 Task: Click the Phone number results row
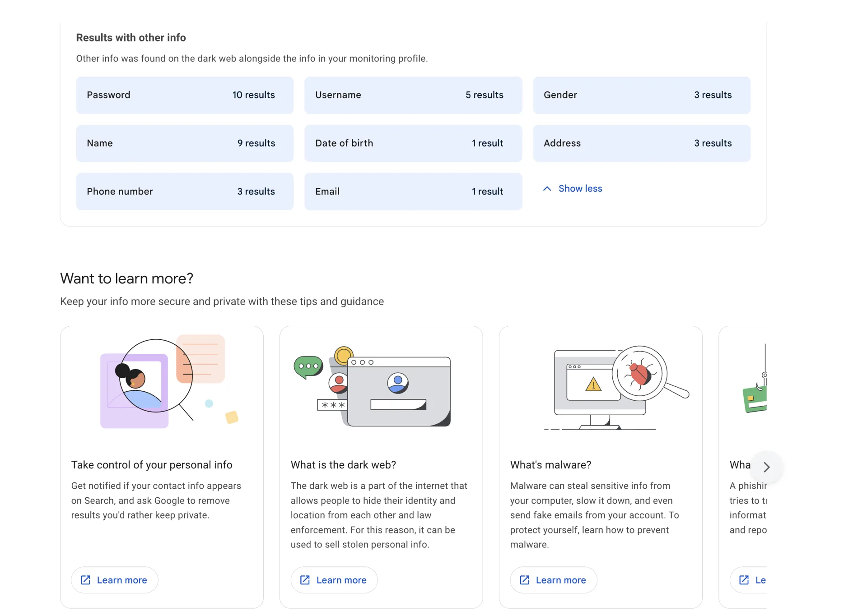185,191
